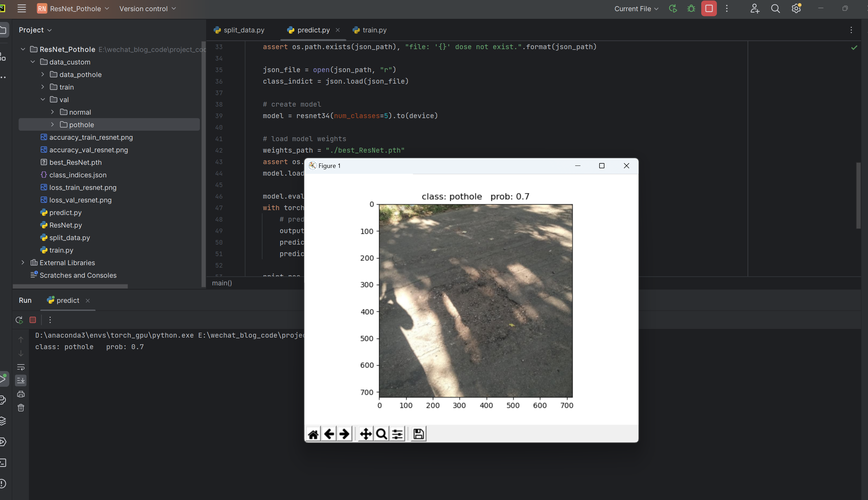Screen dimensions: 868x500
Task: Open class_indices.json in project tree
Action: coord(78,175)
